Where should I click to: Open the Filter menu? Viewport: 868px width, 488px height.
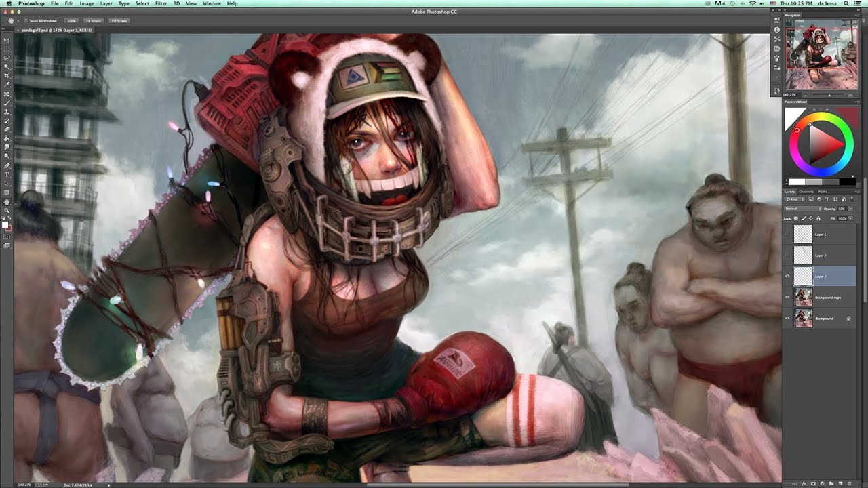tap(161, 3)
